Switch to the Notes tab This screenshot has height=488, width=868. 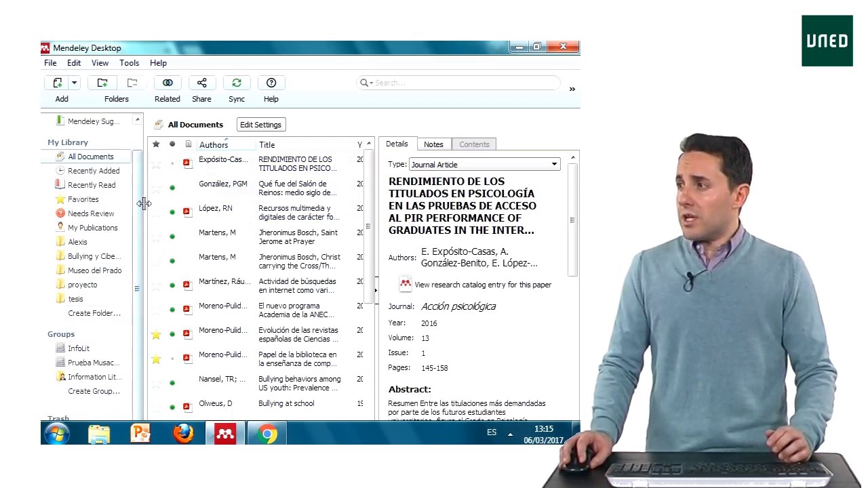pyautogui.click(x=433, y=144)
